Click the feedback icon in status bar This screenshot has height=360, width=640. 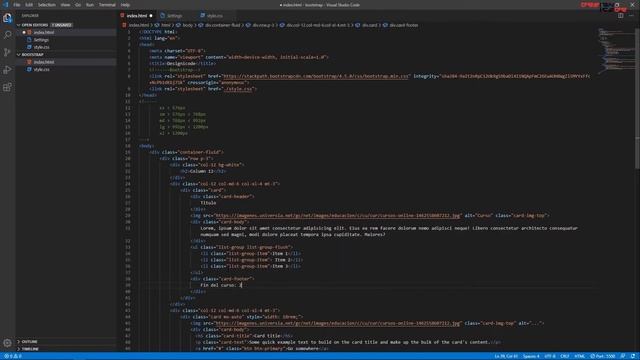[623, 356]
